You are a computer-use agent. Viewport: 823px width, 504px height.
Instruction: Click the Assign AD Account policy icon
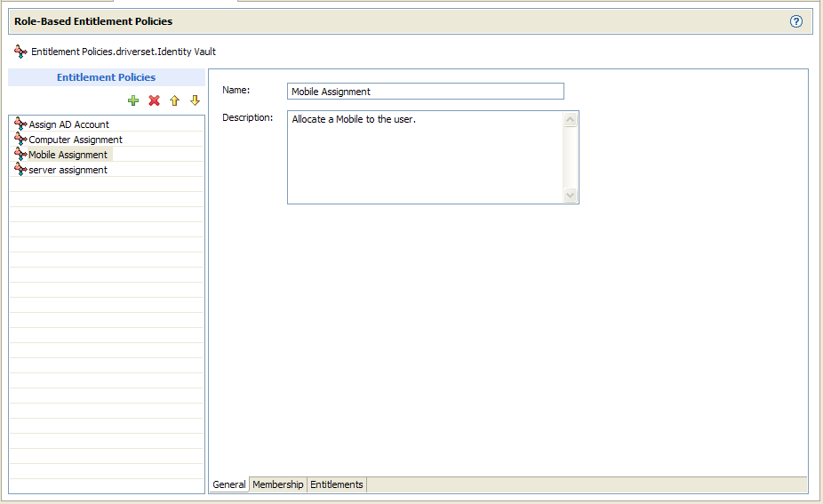click(20, 124)
